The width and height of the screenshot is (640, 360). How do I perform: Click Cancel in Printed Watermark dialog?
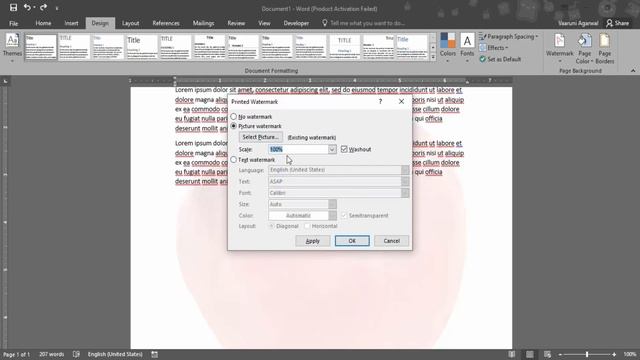click(x=391, y=241)
